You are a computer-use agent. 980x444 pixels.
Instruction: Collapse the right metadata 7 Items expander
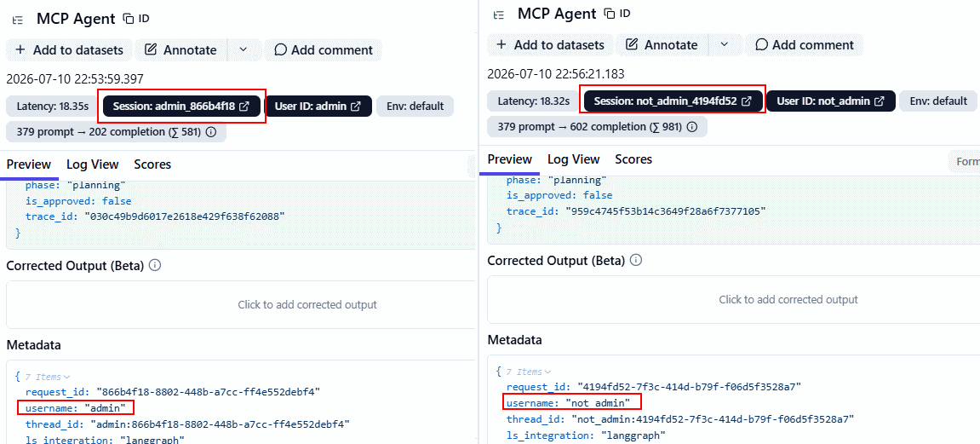click(529, 372)
